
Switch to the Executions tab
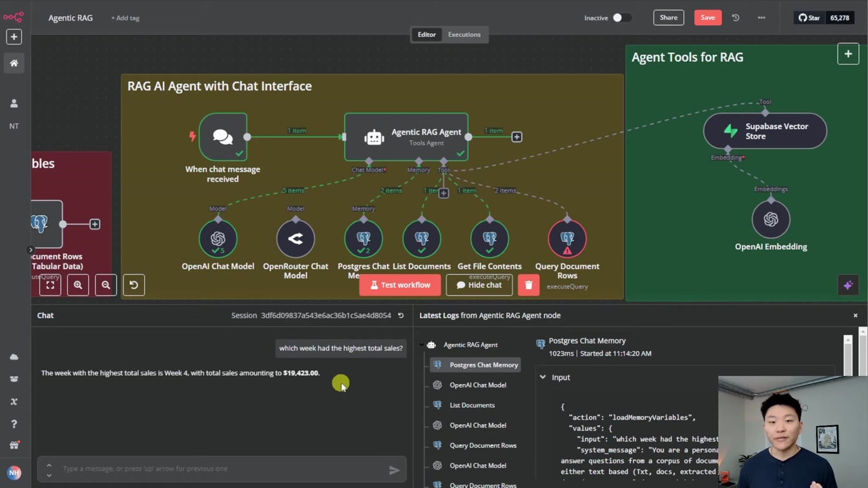tap(464, 35)
